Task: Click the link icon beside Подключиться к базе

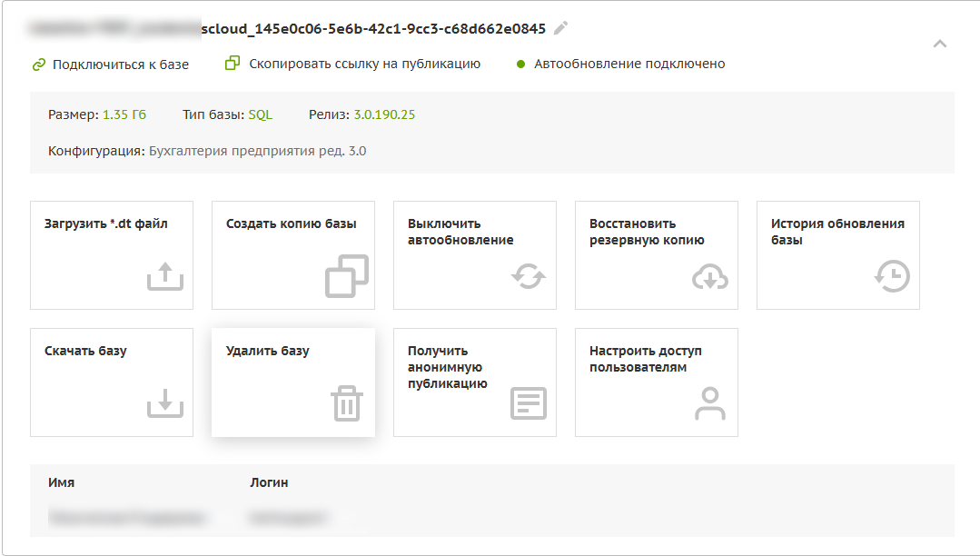Action: (38, 65)
